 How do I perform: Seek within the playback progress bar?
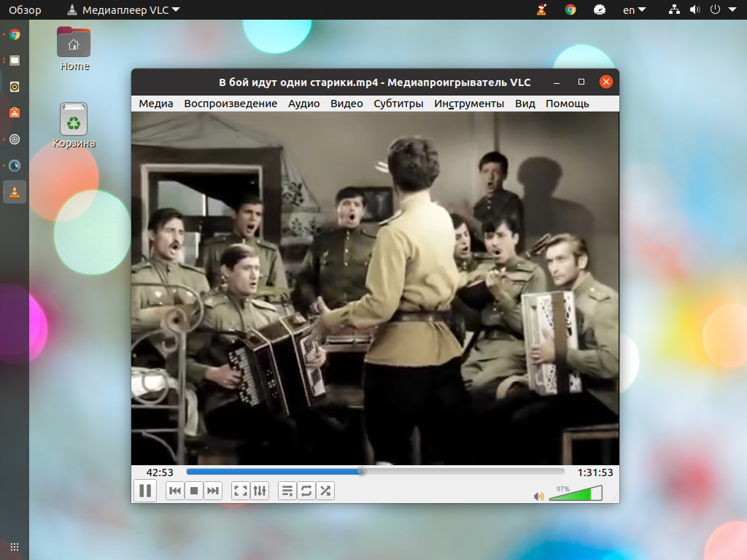(376, 472)
